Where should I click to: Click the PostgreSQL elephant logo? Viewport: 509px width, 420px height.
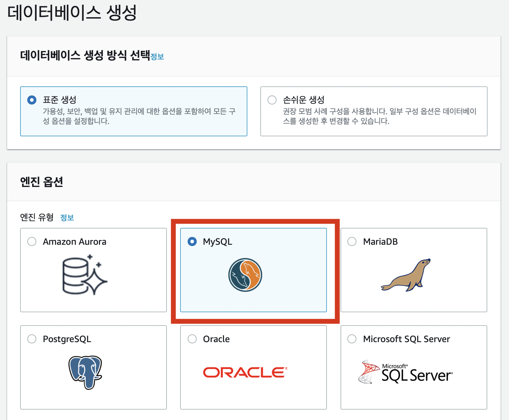pyautogui.click(x=85, y=372)
